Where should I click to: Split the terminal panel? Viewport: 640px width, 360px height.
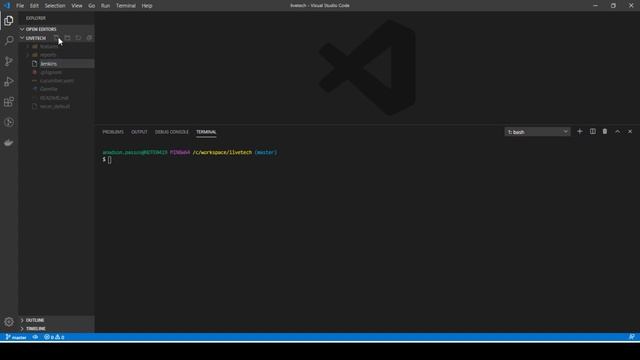593,131
